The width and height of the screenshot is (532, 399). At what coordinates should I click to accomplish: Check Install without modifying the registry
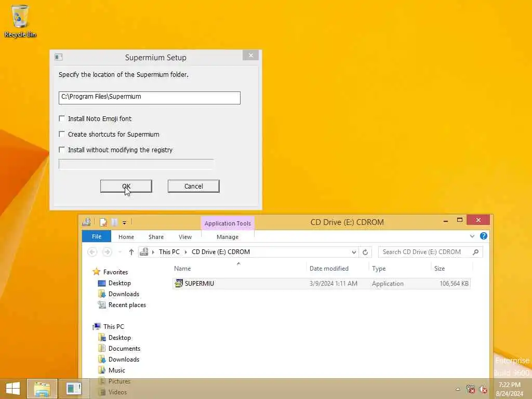(62, 150)
